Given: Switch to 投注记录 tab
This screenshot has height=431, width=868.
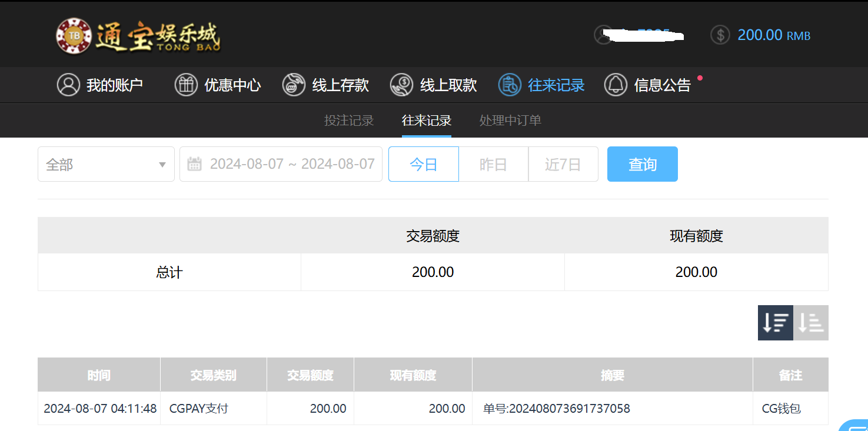Looking at the screenshot, I should (x=349, y=121).
